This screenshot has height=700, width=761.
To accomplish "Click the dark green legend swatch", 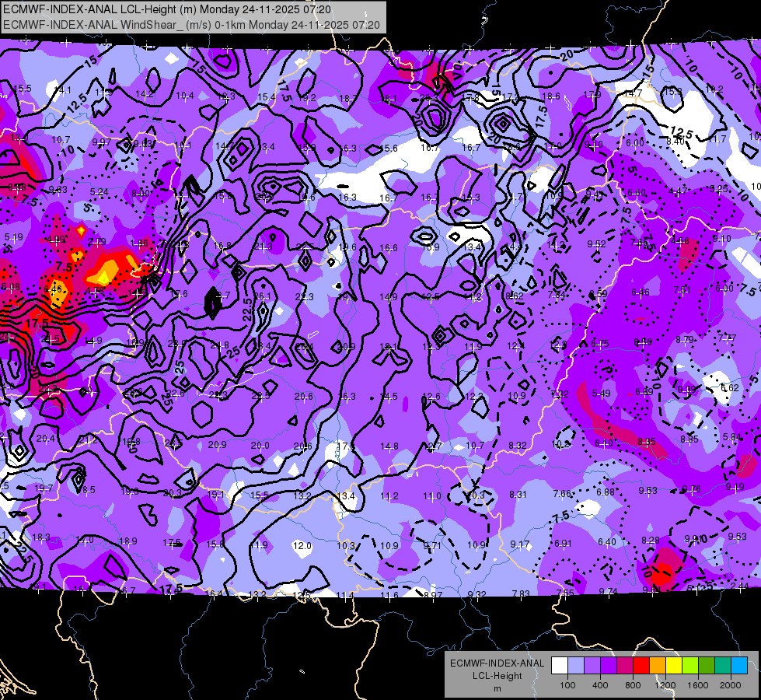I will pyautogui.click(x=707, y=666).
